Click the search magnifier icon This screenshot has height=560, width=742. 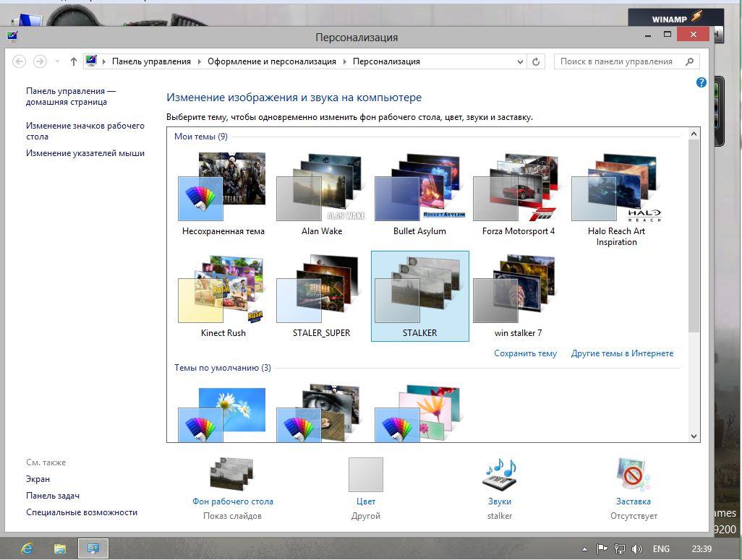pos(689,61)
